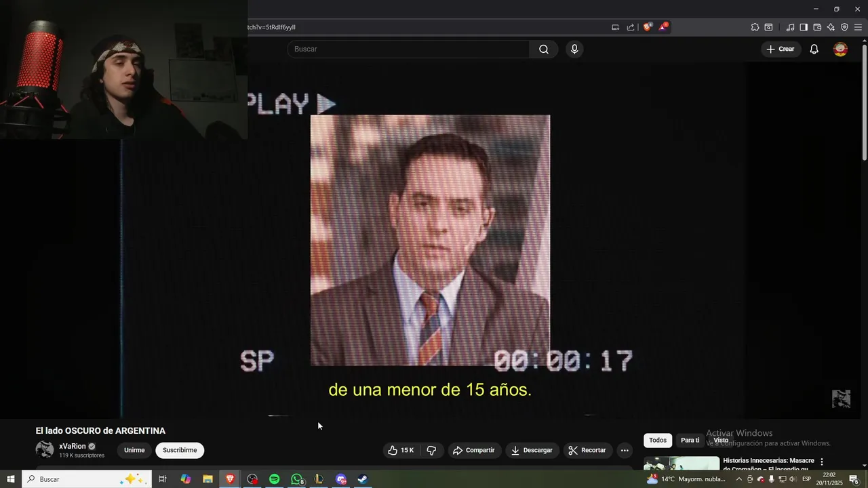The height and width of the screenshot is (488, 868).
Task: Open the browser extensions puzzle icon
Action: (x=755, y=27)
